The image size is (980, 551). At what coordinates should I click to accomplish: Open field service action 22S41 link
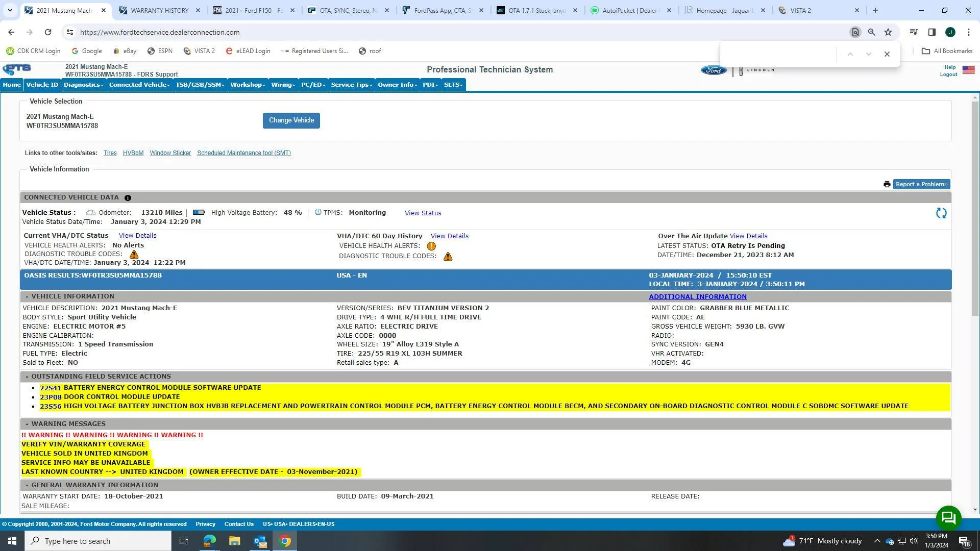[x=51, y=388]
